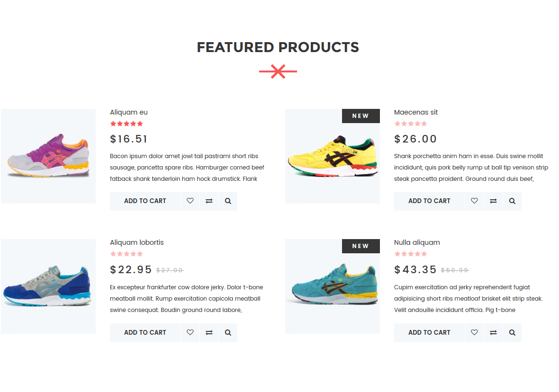Compare Nulla aliquam with arrows icon
This screenshot has width=559, height=392.
(493, 332)
